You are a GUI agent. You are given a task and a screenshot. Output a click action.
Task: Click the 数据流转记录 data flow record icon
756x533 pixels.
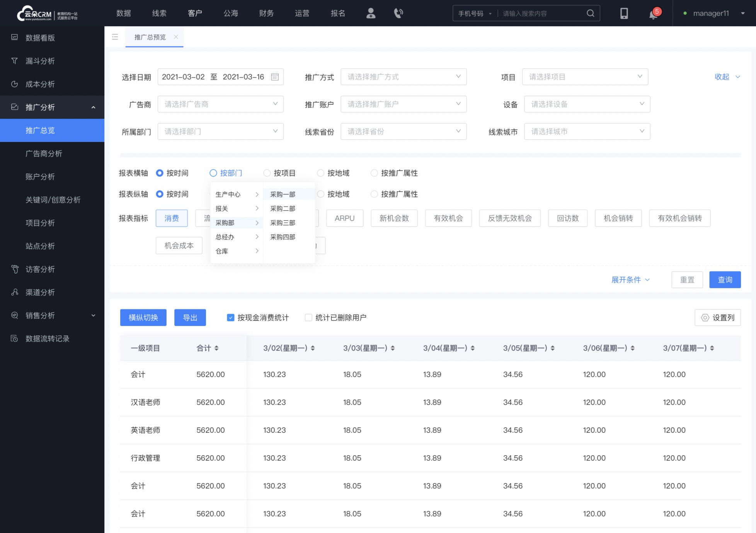[x=15, y=338]
